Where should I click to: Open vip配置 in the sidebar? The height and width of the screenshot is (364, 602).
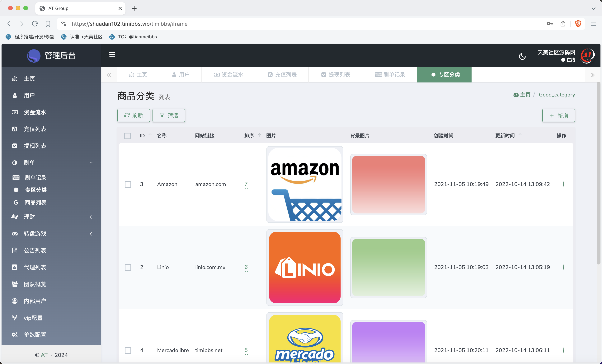(x=51, y=318)
